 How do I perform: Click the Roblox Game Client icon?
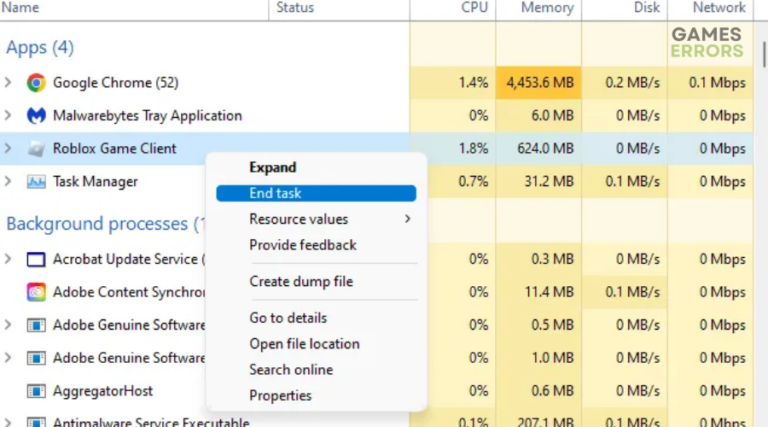pyautogui.click(x=36, y=149)
